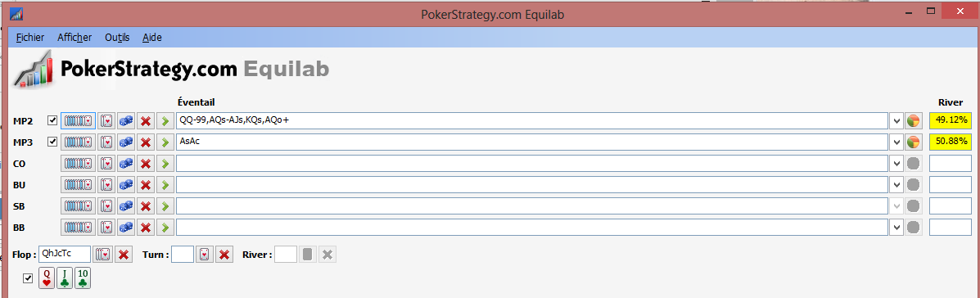
Task: Uncheck the MP3 player checkbox
Action: [52, 142]
